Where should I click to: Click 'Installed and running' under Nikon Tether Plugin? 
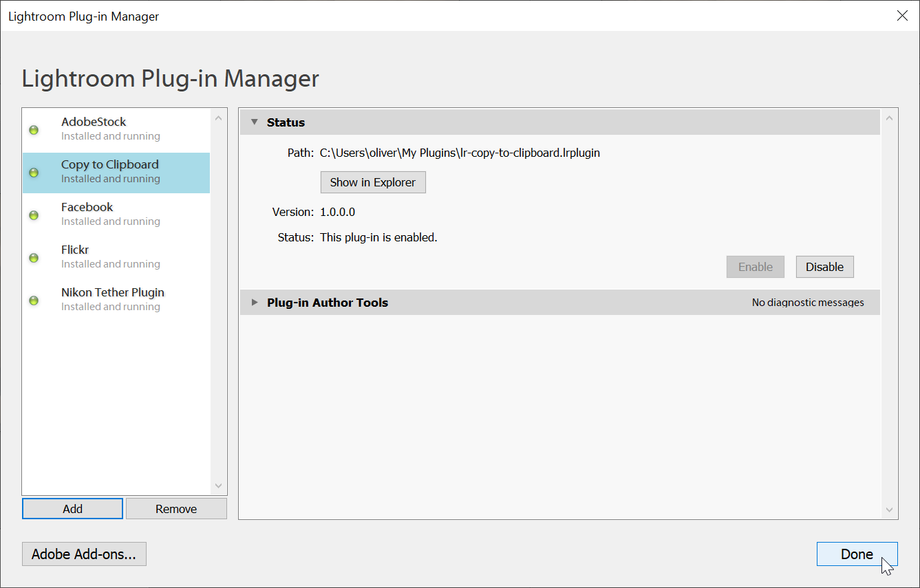click(111, 307)
